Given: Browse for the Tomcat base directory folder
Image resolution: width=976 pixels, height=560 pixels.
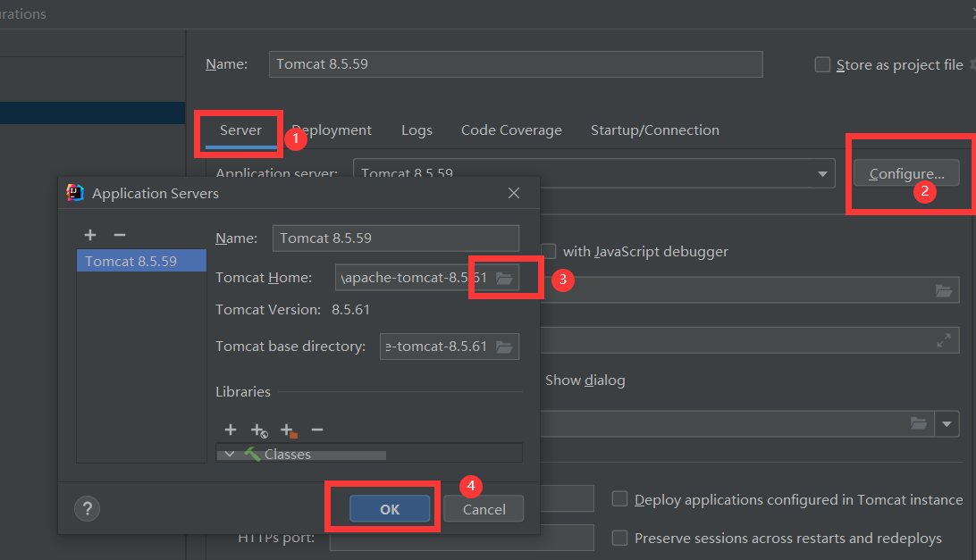Looking at the screenshot, I should coord(504,347).
